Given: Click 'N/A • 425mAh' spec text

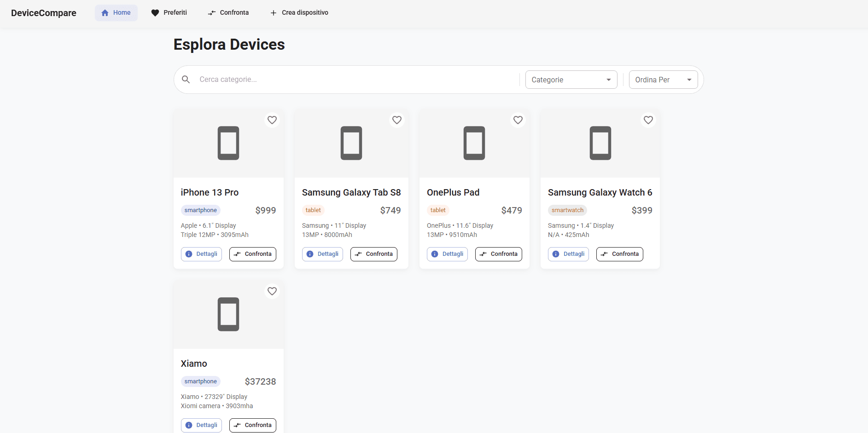Looking at the screenshot, I should 569,235.
